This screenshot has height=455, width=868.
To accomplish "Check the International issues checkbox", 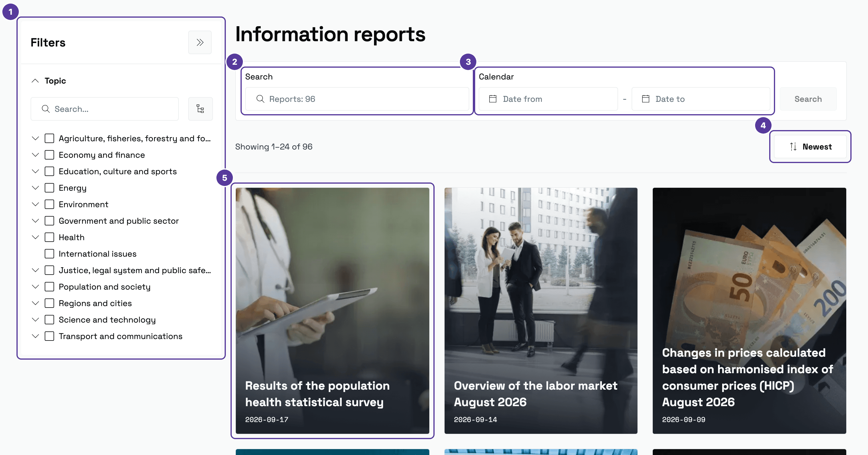I will [x=49, y=254].
